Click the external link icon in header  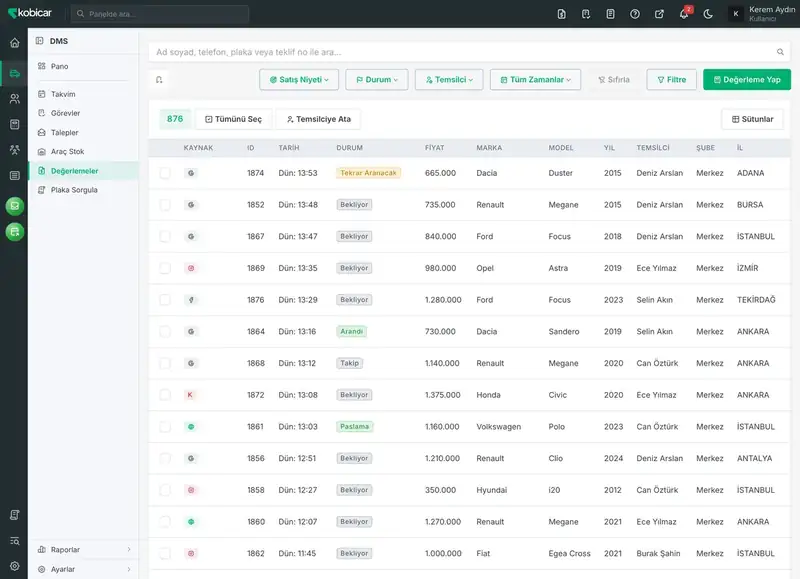click(x=659, y=14)
